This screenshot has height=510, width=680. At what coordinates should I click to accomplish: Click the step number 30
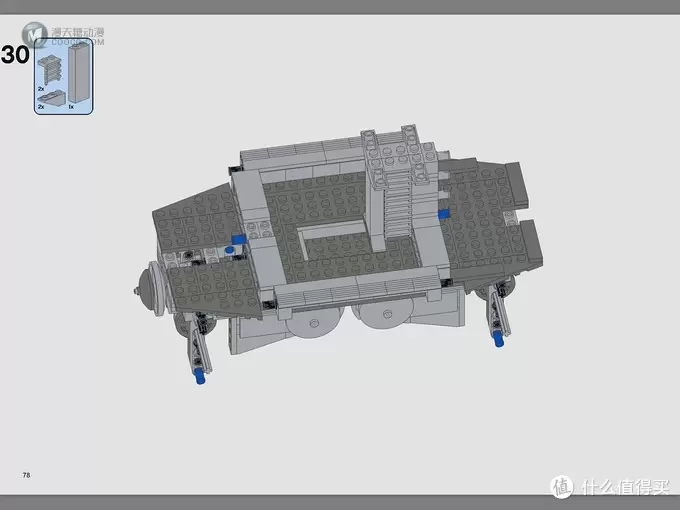pyautogui.click(x=15, y=55)
